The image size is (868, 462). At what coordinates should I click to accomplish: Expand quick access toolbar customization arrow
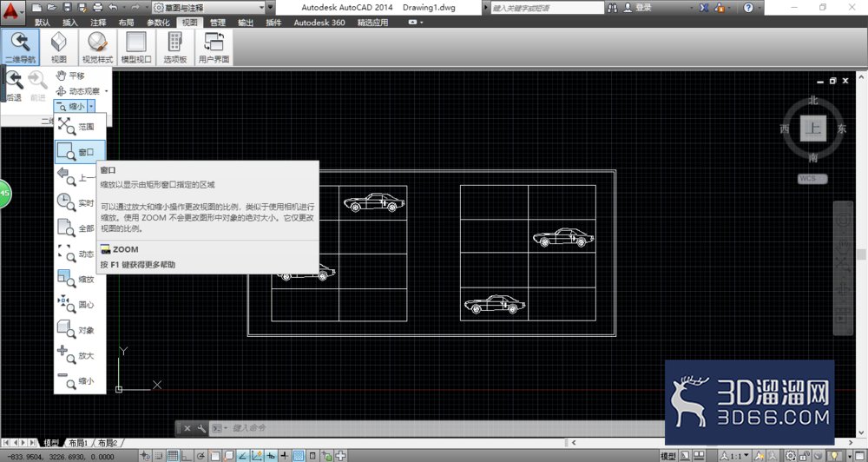pos(271,8)
